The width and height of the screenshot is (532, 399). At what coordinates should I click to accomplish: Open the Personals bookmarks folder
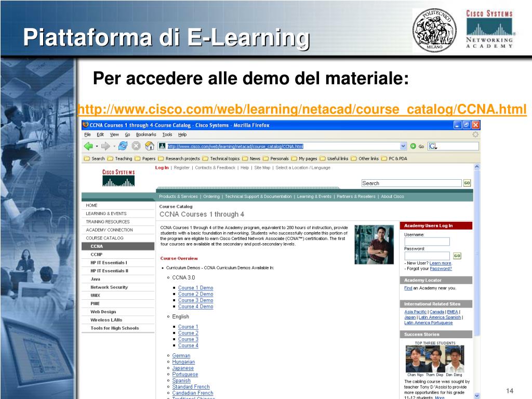(275, 158)
